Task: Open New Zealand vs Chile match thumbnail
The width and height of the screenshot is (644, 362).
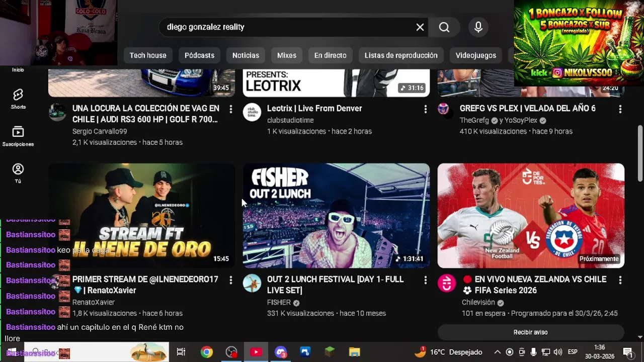Action: pyautogui.click(x=531, y=215)
